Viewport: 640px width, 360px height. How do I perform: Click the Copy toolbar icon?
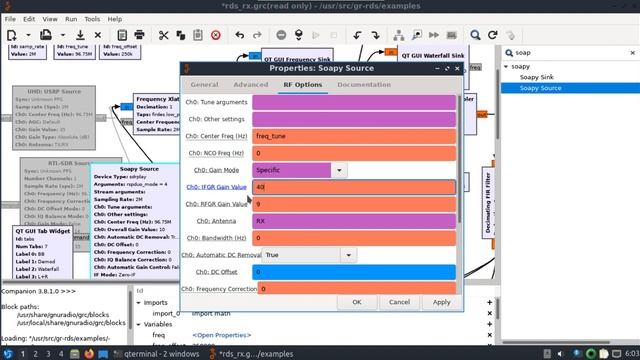tap(181, 35)
